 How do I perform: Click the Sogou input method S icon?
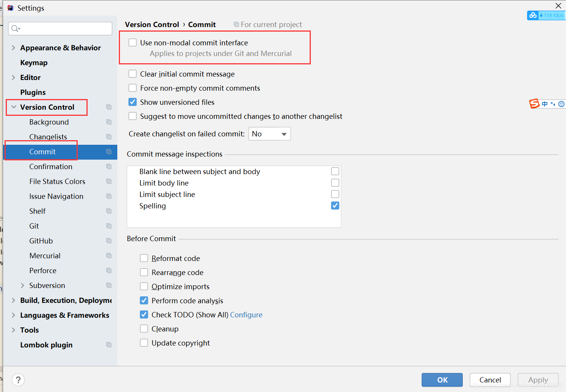534,104
